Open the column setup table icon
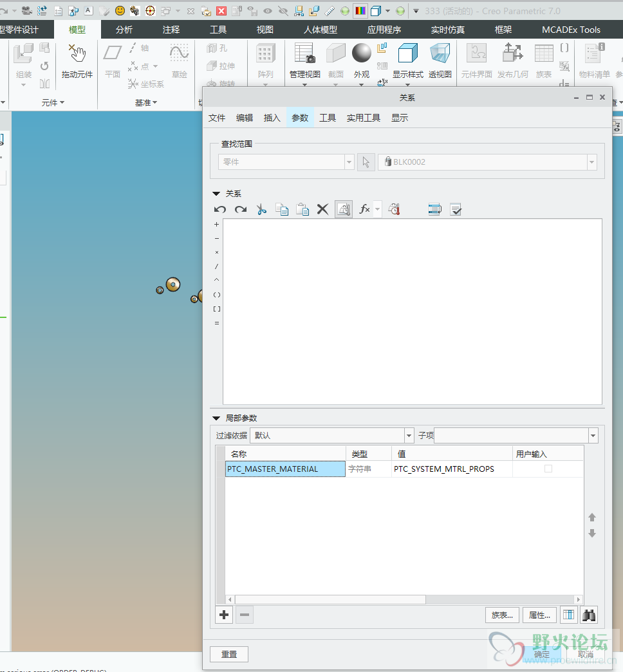The width and height of the screenshot is (623, 672). coord(568,615)
